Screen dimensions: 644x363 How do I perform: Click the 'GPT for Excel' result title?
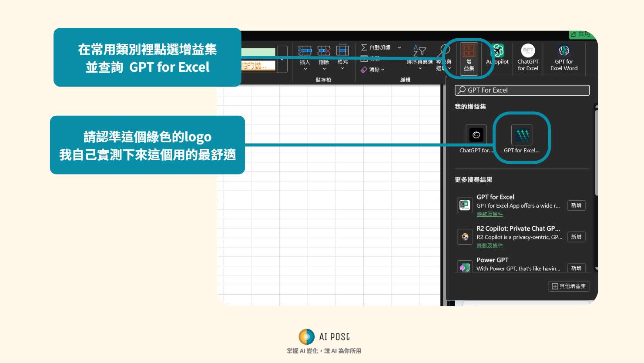click(x=495, y=197)
